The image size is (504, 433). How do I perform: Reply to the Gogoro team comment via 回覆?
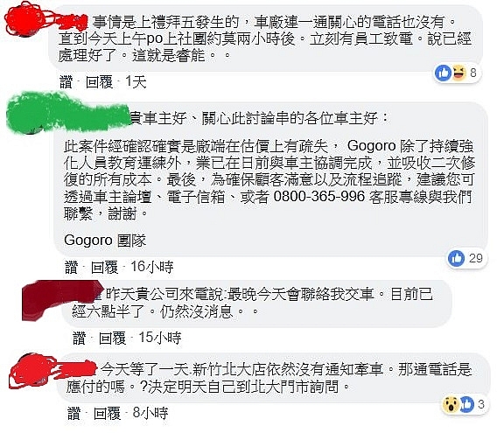click(x=104, y=267)
